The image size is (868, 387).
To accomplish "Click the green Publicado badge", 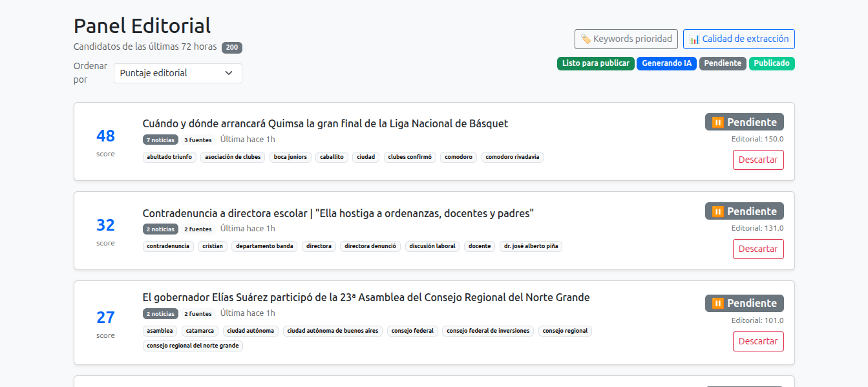I will [x=772, y=63].
